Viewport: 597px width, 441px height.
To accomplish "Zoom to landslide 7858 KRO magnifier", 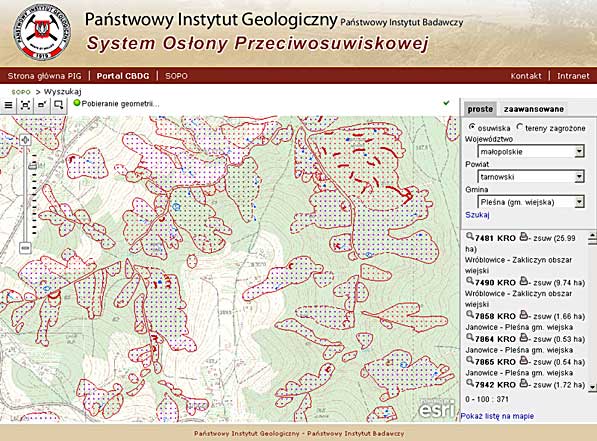I will [470, 315].
